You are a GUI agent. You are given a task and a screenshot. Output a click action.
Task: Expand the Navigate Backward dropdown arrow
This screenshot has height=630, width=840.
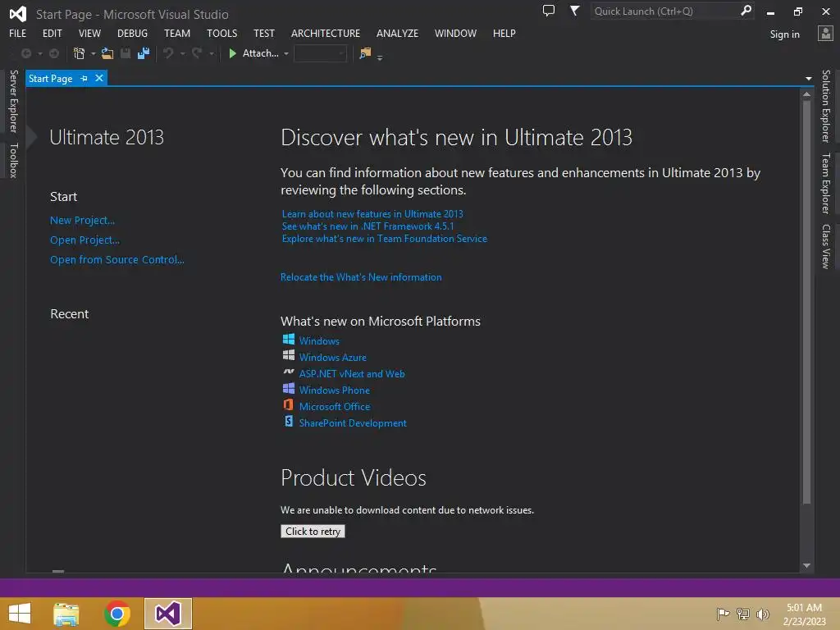pyautogui.click(x=39, y=54)
